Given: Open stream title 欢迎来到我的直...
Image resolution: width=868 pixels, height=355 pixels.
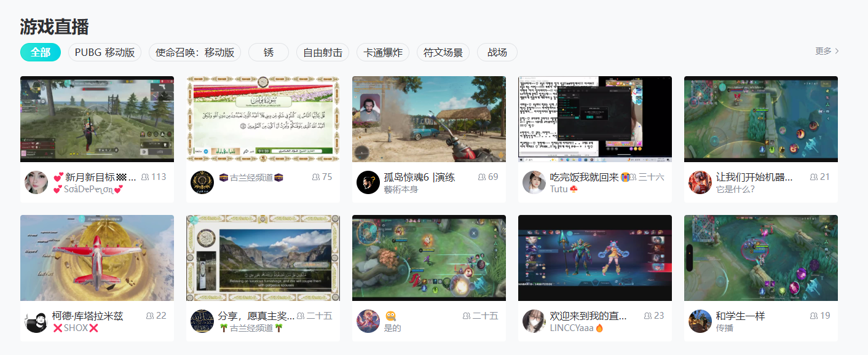Looking at the screenshot, I should 588,316.
